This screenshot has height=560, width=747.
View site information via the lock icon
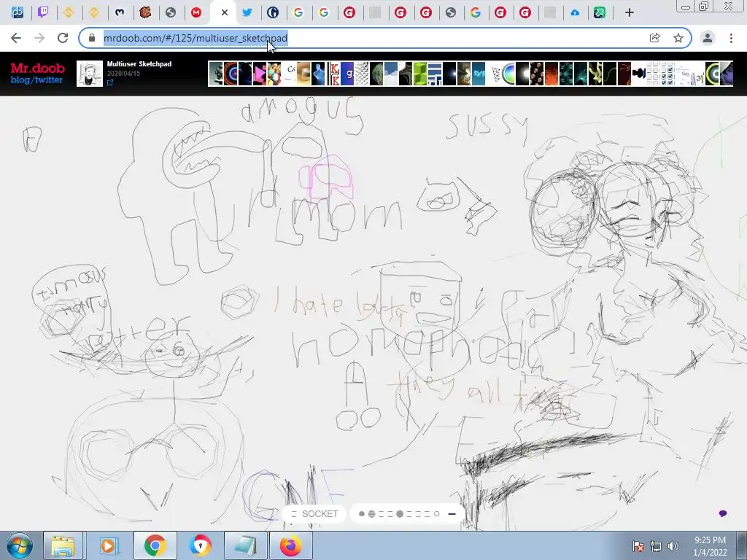tap(92, 38)
